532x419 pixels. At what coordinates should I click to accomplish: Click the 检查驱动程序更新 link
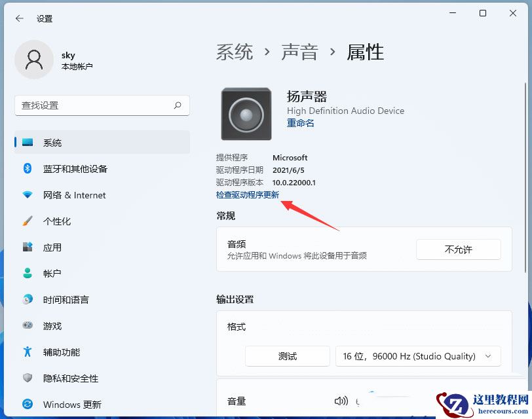pyautogui.click(x=248, y=194)
